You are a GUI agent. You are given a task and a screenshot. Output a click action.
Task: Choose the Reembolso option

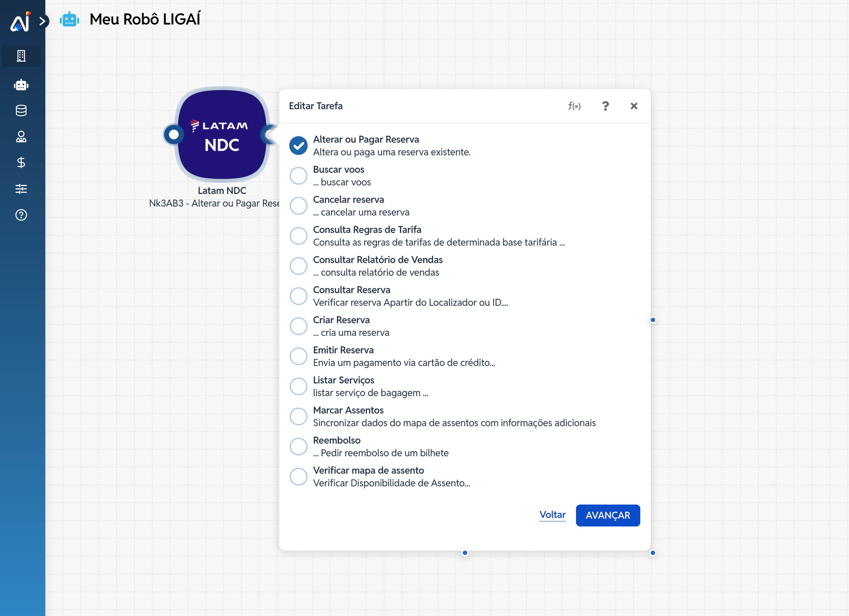coord(298,446)
